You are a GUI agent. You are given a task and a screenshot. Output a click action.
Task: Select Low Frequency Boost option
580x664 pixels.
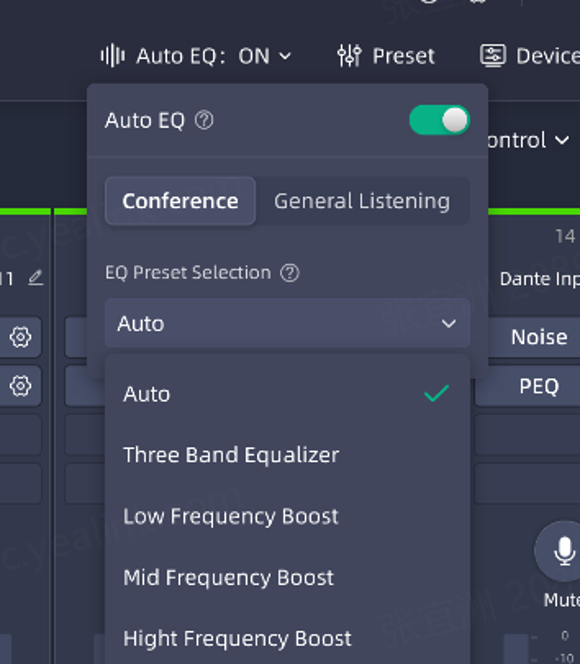point(287,517)
